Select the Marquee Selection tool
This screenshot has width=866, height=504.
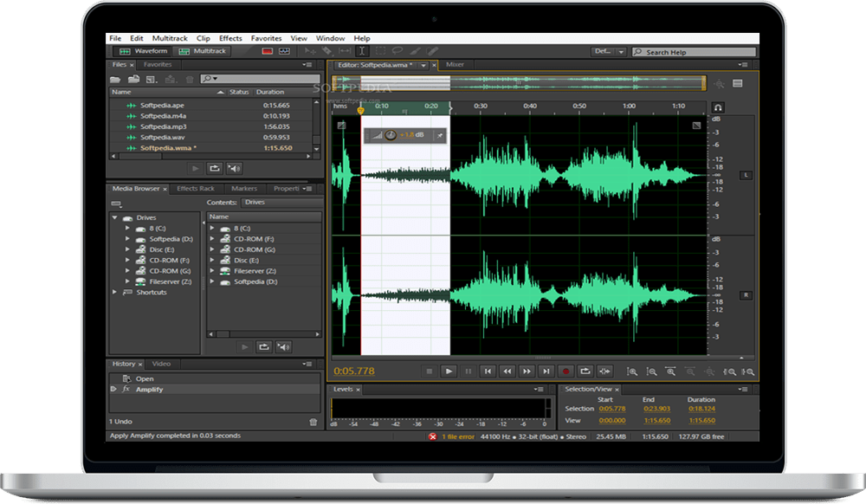coord(380,51)
